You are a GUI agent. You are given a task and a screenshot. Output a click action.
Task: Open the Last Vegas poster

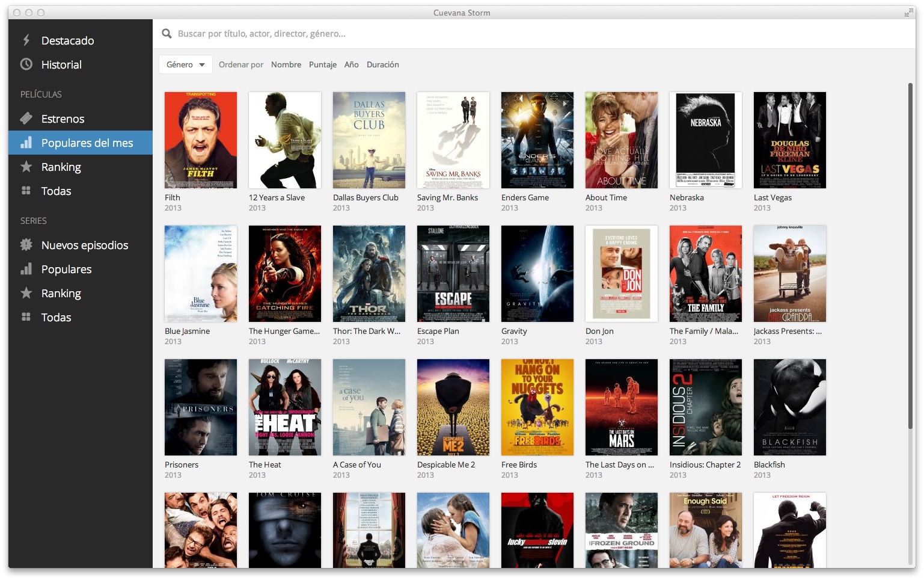point(790,140)
